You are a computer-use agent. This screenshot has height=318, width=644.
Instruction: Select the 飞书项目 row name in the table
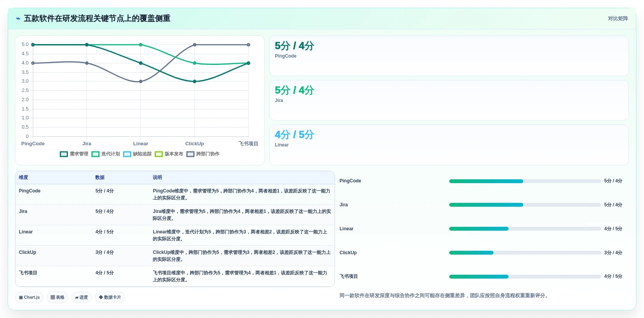click(x=28, y=273)
